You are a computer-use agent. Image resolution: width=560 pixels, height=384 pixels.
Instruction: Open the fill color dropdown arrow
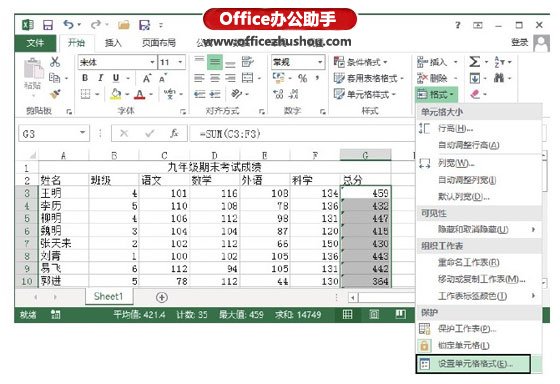click(x=127, y=95)
